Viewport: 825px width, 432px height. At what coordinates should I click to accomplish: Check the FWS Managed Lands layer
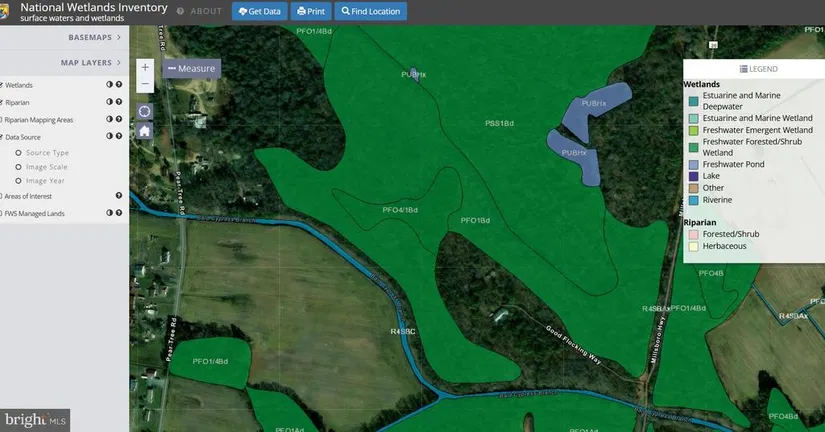2,213
